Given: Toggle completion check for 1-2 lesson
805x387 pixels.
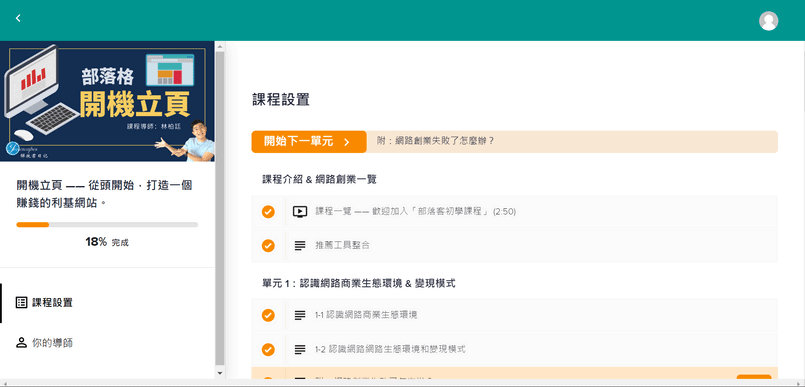Looking at the screenshot, I should tap(268, 350).
